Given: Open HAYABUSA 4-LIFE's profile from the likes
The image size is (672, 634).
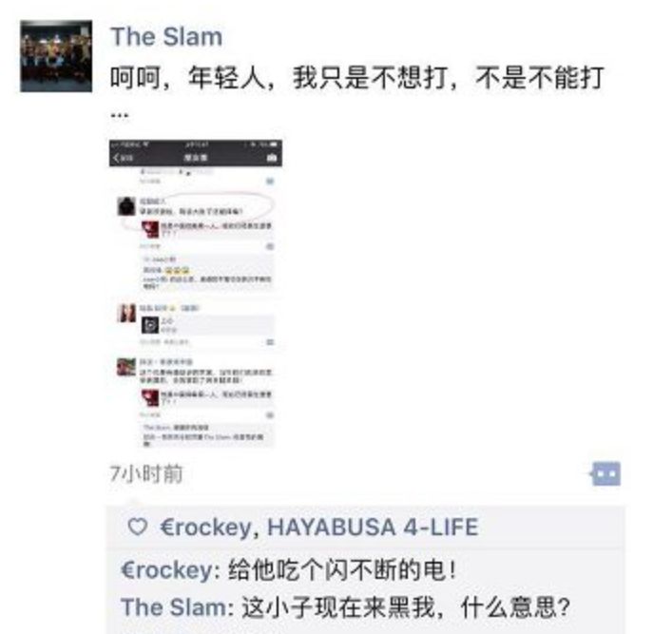Looking at the screenshot, I should coord(373,527).
